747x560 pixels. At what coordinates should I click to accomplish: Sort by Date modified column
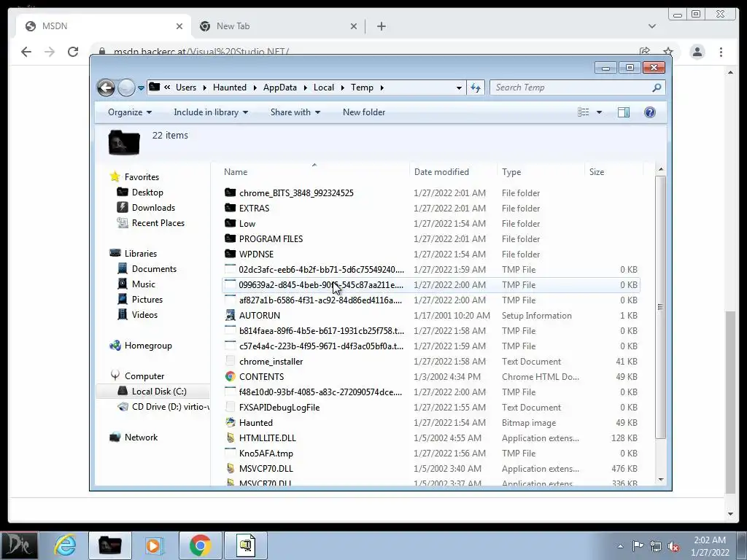tap(452, 172)
